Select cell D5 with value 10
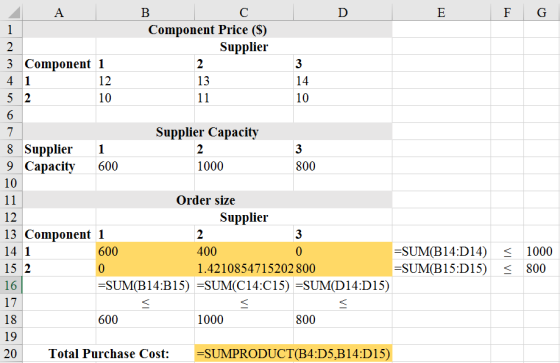This screenshot has height=363, width=560. click(x=343, y=98)
